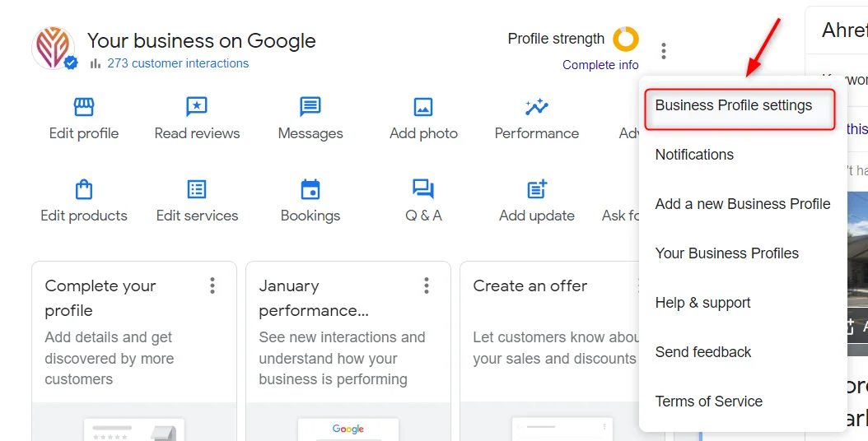Open options menu on January performance card
This screenshot has width=868, height=441.
coord(427,285)
